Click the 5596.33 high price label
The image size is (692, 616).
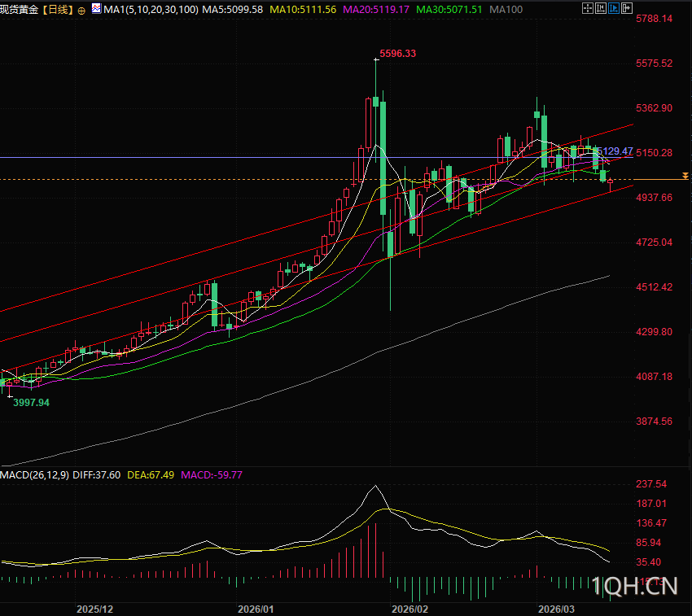coord(397,54)
